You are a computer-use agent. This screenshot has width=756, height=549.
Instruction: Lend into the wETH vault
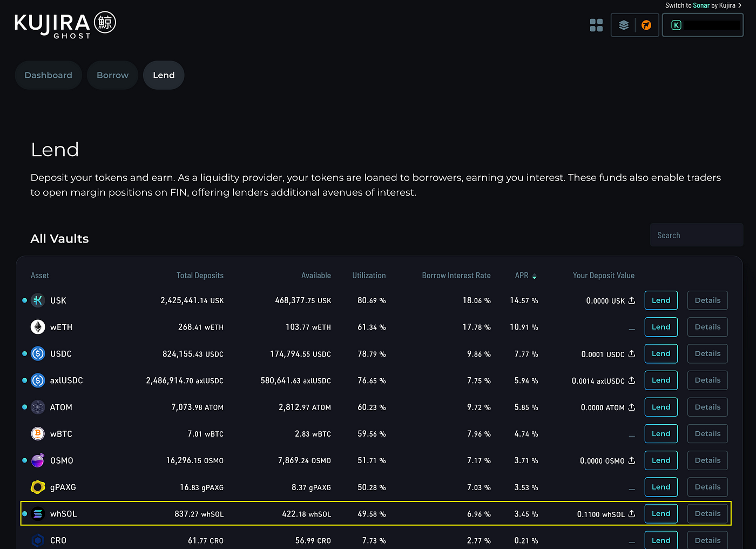(x=661, y=327)
